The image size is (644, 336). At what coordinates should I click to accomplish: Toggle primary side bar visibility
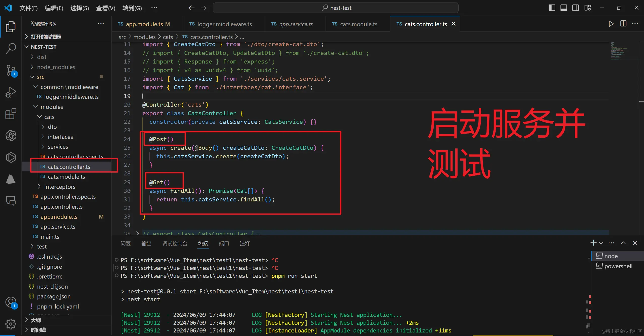(552, 8)
